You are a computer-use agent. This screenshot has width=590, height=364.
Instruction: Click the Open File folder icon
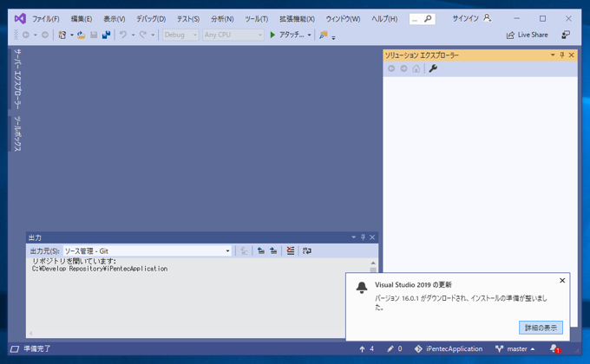pos(81,35)
